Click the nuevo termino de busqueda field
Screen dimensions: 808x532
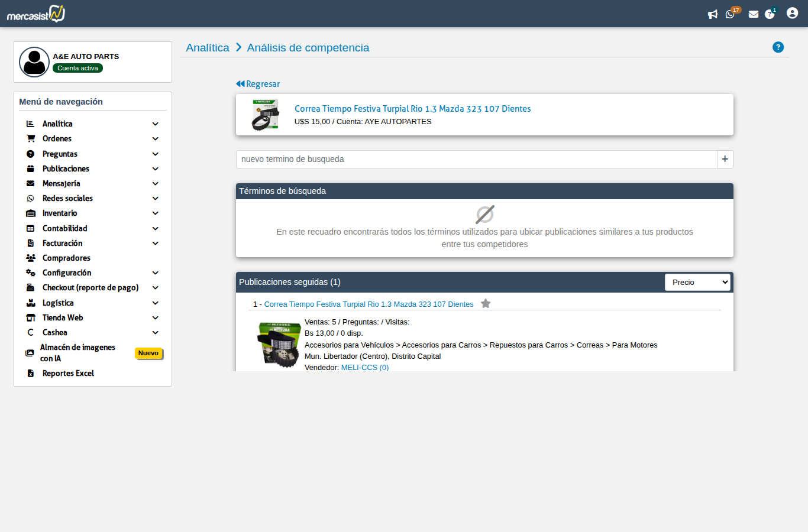point(476,159)
